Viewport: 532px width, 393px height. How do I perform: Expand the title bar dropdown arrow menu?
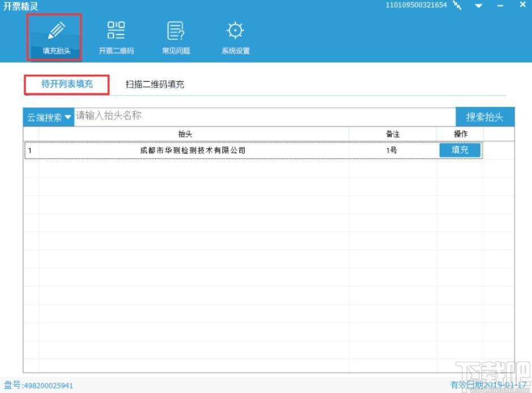[479, 6]
